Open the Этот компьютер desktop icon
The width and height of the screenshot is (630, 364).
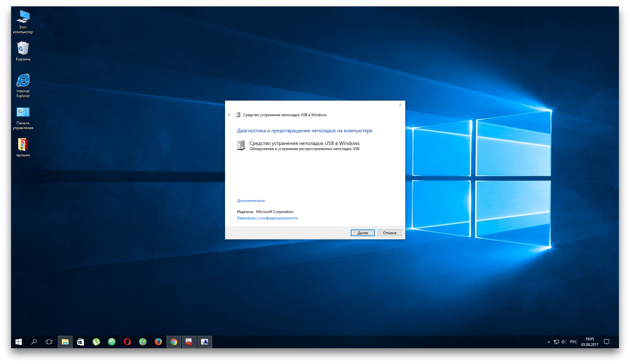click(x=23, y=22)
